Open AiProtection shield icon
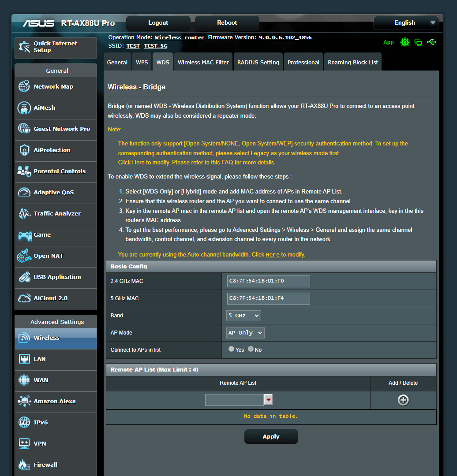 (24, 150)
